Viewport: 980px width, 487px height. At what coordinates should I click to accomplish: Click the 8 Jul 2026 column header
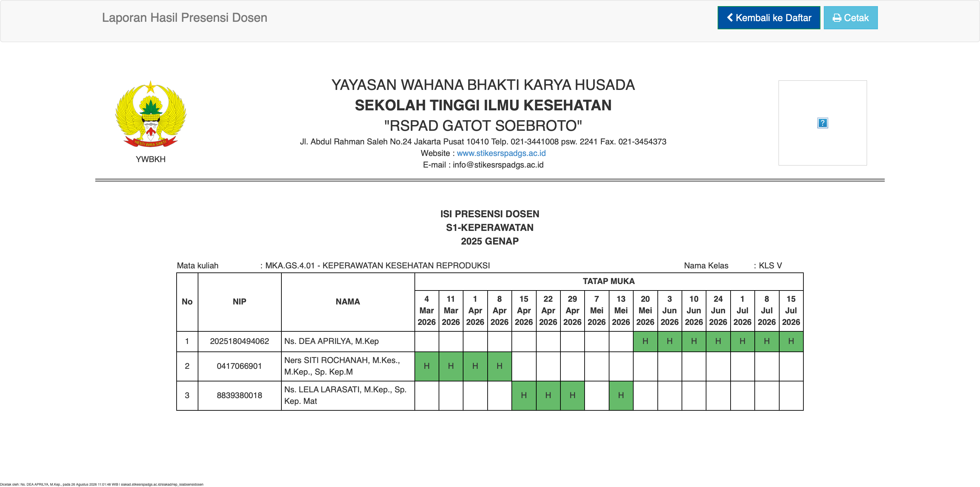(x=767, y=310)
